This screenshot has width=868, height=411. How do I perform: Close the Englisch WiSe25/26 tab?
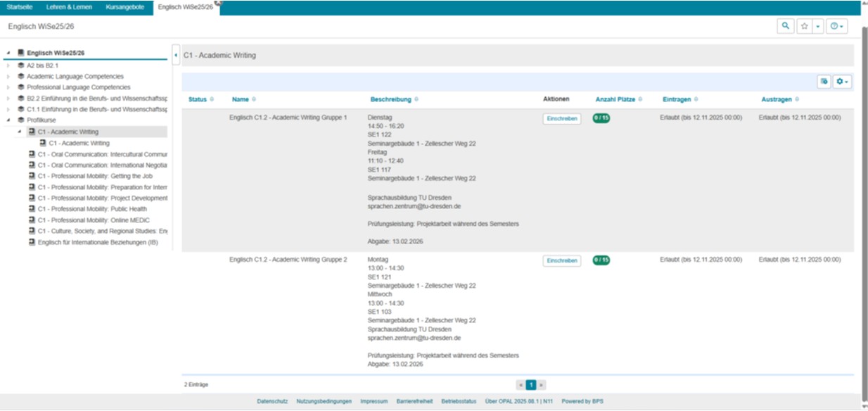tap(218, 3)
